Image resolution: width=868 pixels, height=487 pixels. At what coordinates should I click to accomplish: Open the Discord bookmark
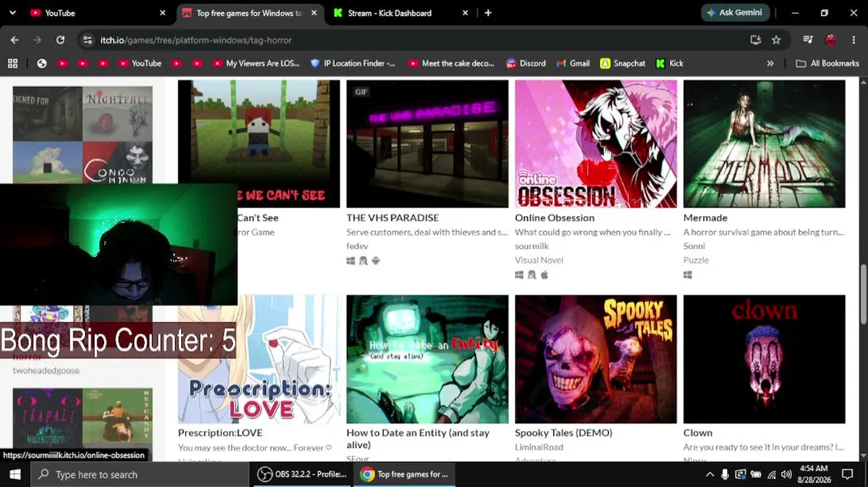526,63
